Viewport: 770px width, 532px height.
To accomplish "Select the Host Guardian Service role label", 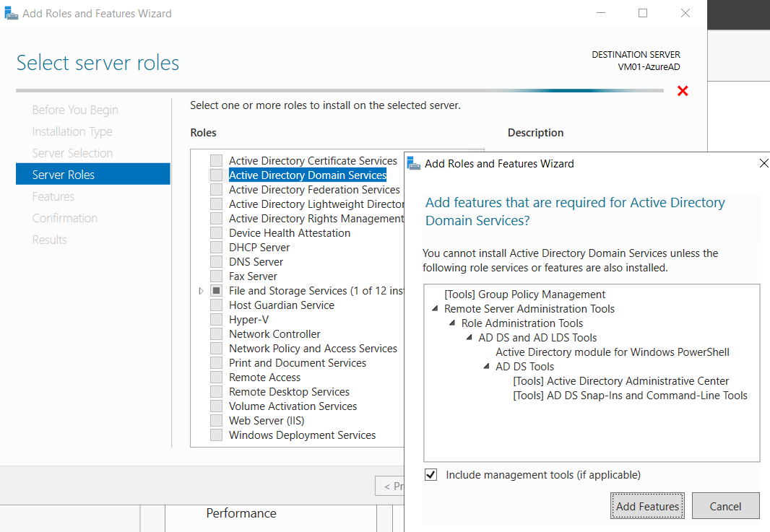I will 282,305.
